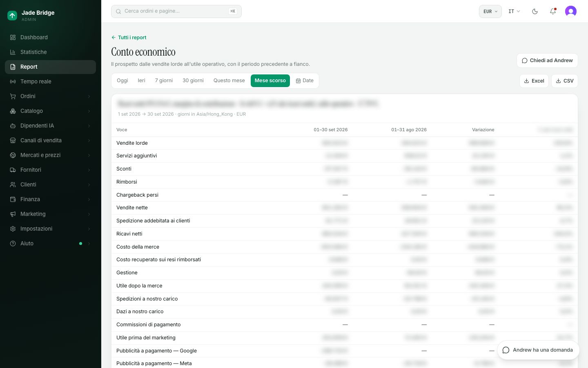Download the report as Excel
This screenshot has height=368, width=588.
(534, 81)
